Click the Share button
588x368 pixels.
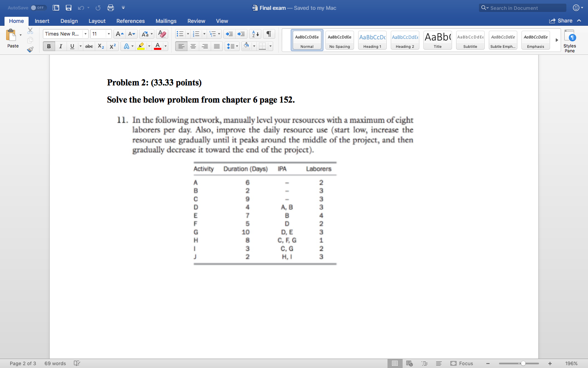pyautogui.click(x=561, y=21)
